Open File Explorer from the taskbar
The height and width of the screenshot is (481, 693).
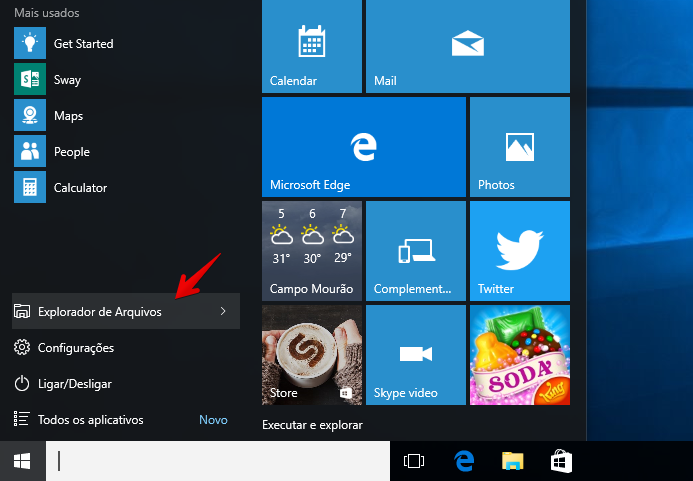pos(513,461)
